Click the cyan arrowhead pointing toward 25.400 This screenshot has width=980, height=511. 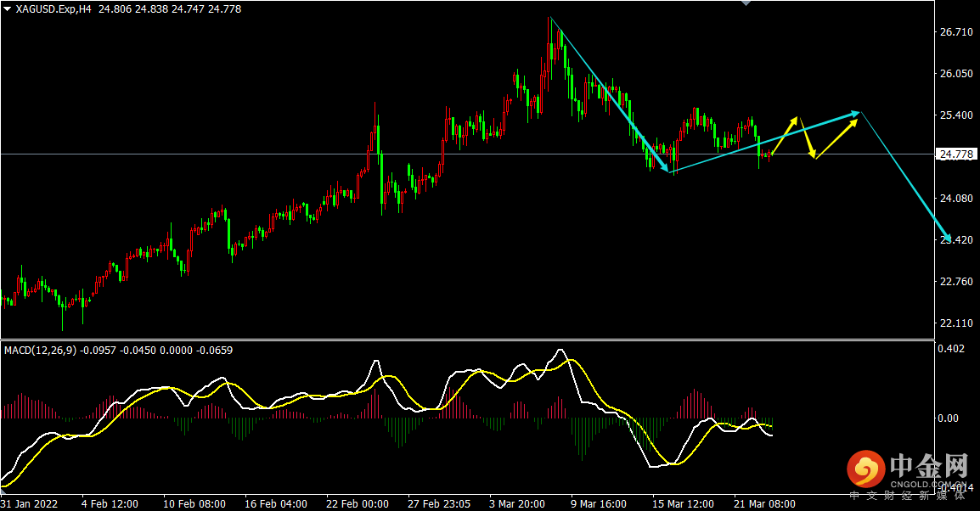click(858, 112)
